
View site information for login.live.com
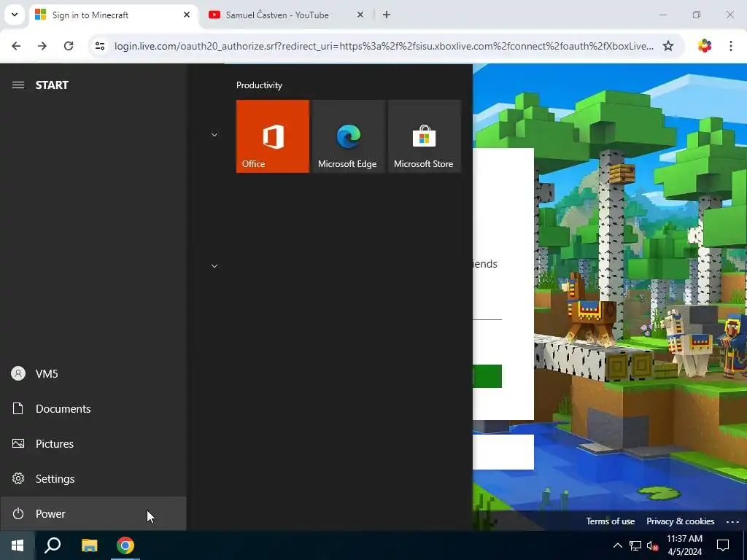[x=100, y=46]
